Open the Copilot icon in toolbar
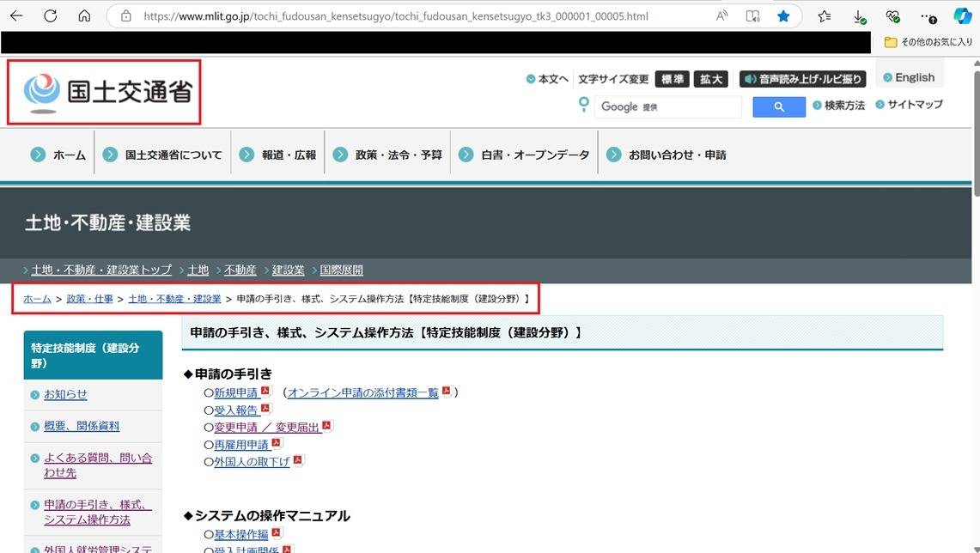 tap(963, 15)
